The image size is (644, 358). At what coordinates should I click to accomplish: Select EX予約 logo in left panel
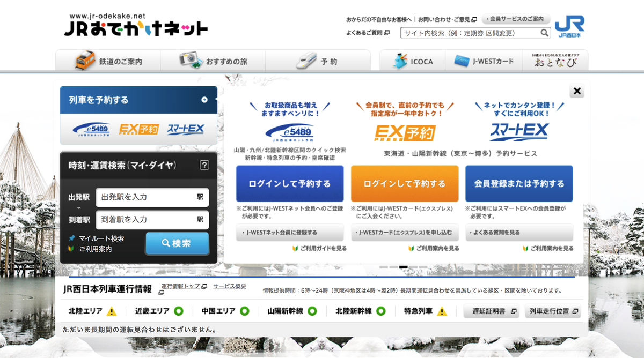[138, 129]
